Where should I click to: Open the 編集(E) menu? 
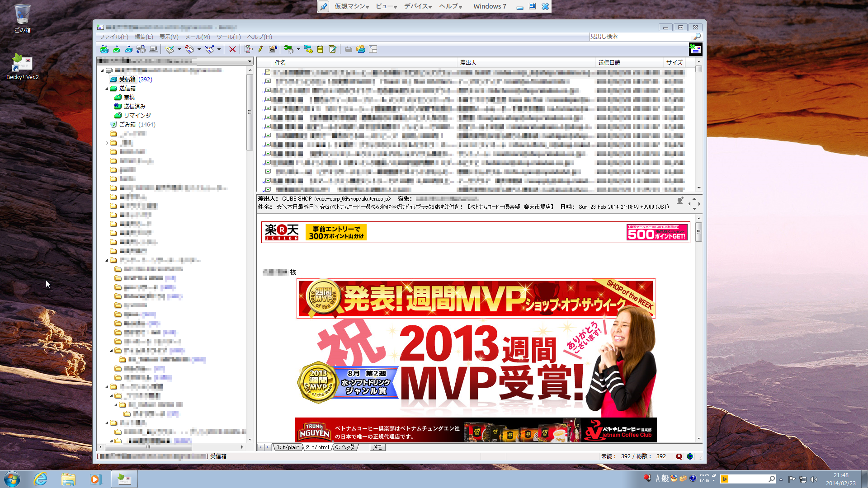(144, 37)
